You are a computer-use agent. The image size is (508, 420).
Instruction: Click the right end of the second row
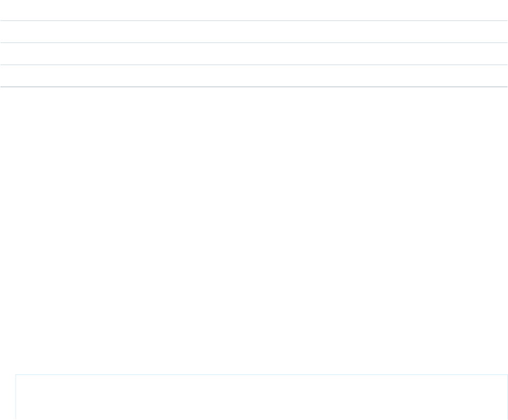pos(499,32)
